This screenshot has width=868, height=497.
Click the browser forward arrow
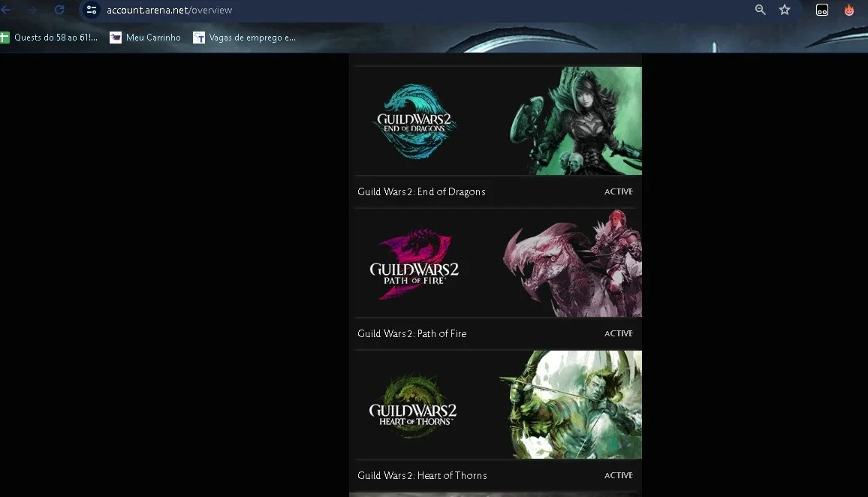pyautogui.click(x=32, y=10)
